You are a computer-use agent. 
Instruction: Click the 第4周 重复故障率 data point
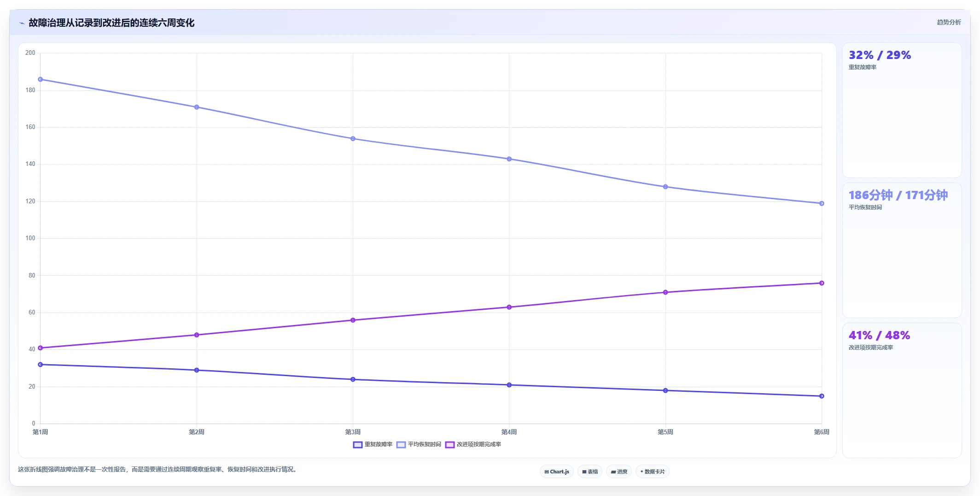pyautogui.click(x=509, y=385)
